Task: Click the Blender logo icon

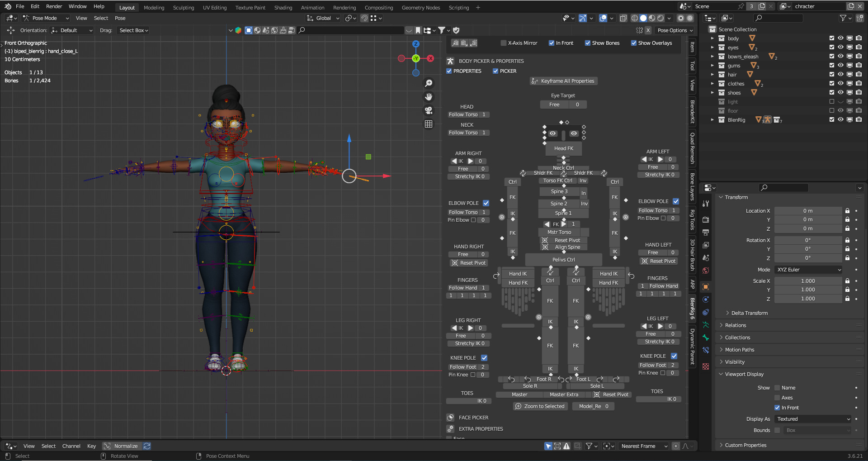Action: point(8,6)
